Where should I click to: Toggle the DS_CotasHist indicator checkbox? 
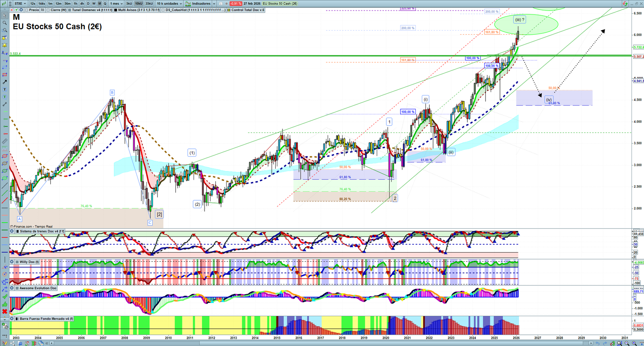[x=163, y=10]
